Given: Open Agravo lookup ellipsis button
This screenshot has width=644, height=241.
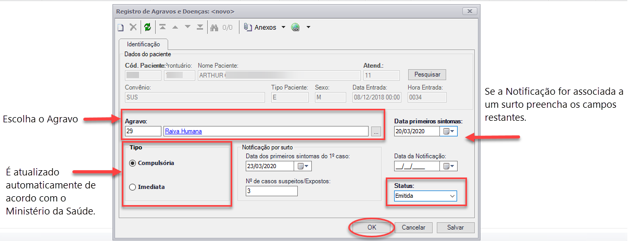Looking at the screenshot, I should point(376,132).
